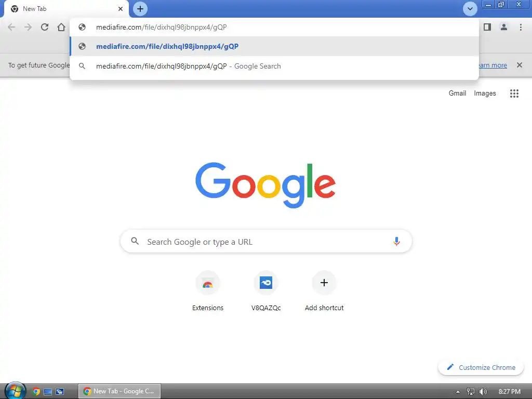Open the Google apps grid
Image resolution: width=532 pixels, height=399 pixels.
[514, 94]
